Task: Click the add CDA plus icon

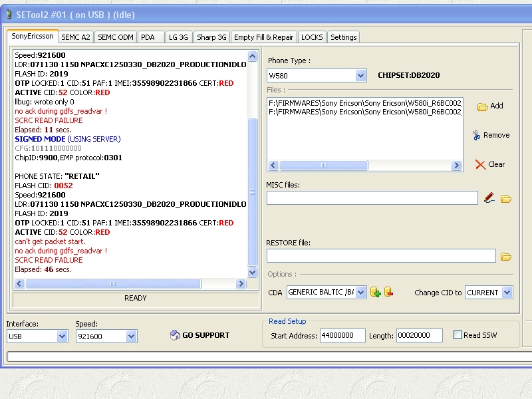Action: (375, 292)
